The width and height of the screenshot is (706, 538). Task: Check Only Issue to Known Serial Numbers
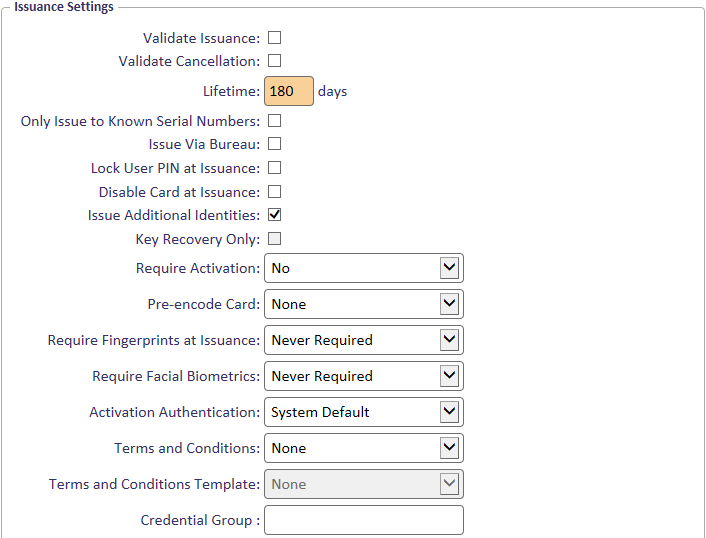pyautogui.click(x=274, y=121)
